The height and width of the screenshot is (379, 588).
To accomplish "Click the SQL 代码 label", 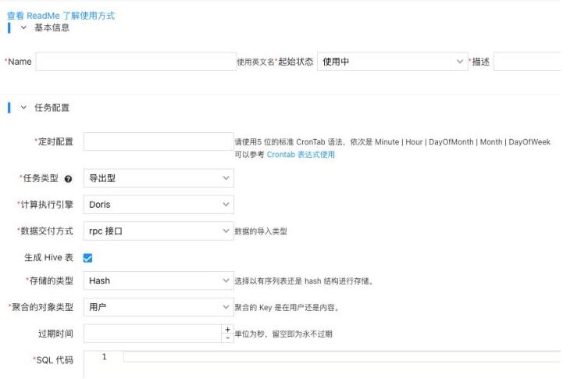I will (55, 360).
